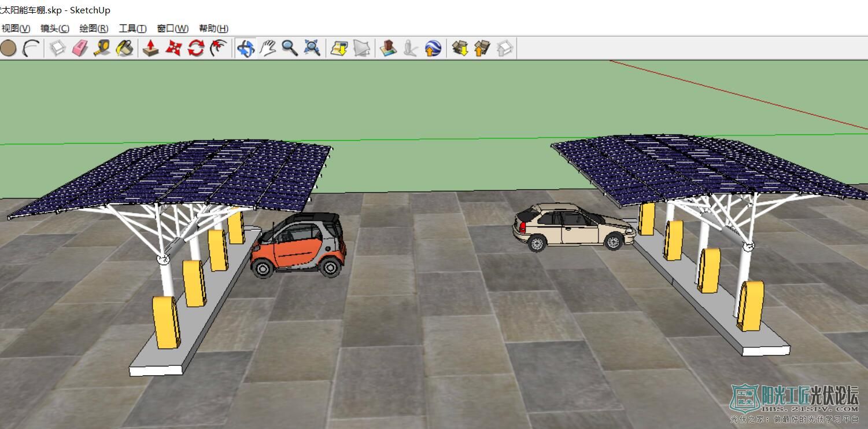Click Share Model upload icon

click(482, 48)
